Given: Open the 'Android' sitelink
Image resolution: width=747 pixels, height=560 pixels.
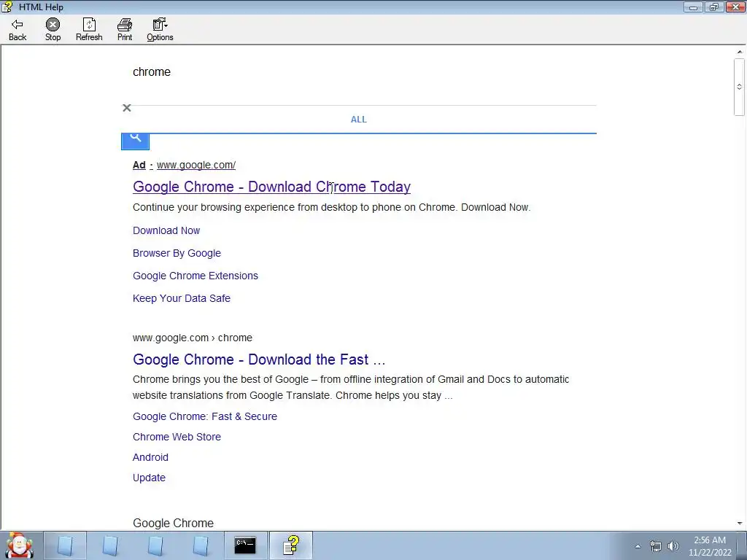Looking at the screenshot, I should pos(150,458).
